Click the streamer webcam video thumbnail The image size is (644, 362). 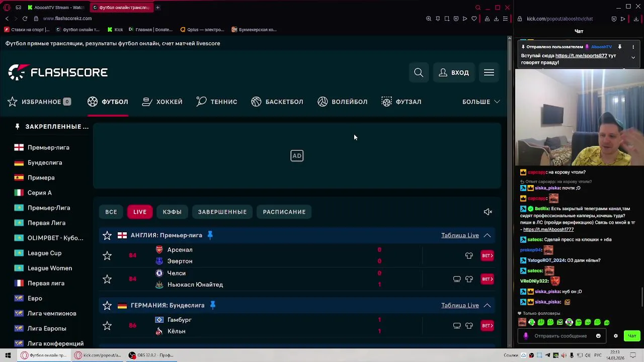point(579,117)
